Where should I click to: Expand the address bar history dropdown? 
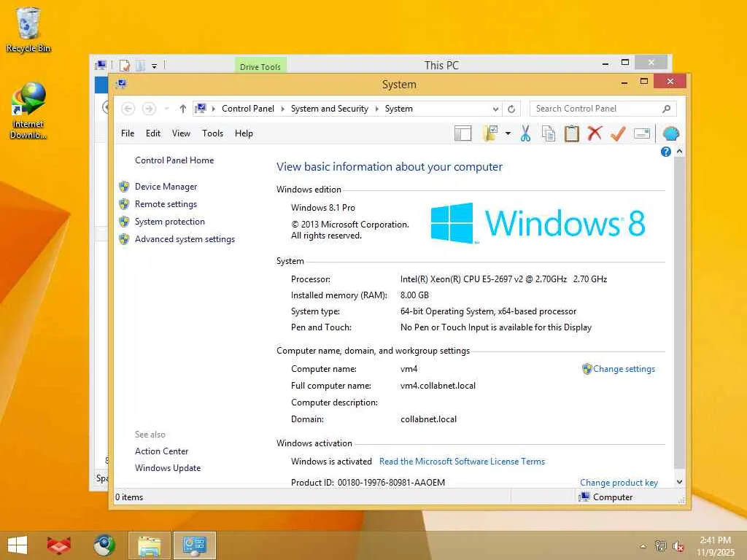[495, 109]
